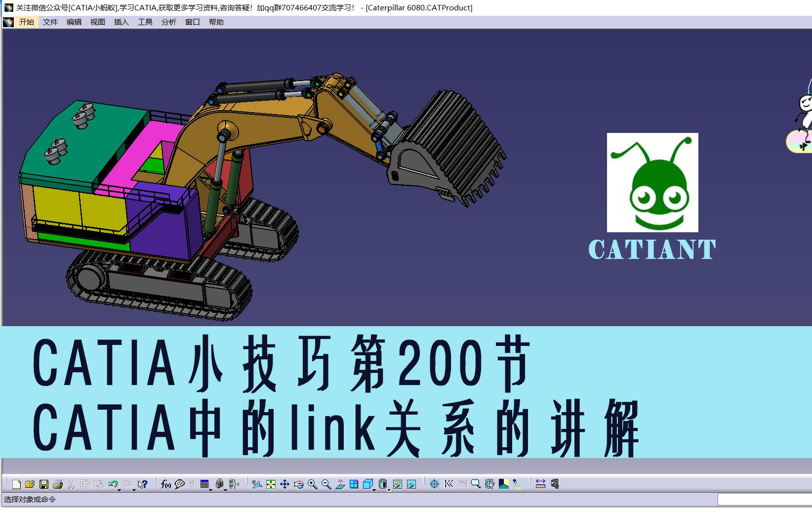Click the Print icon
This screenshot has width=812, height=508.
click(58, 484)
